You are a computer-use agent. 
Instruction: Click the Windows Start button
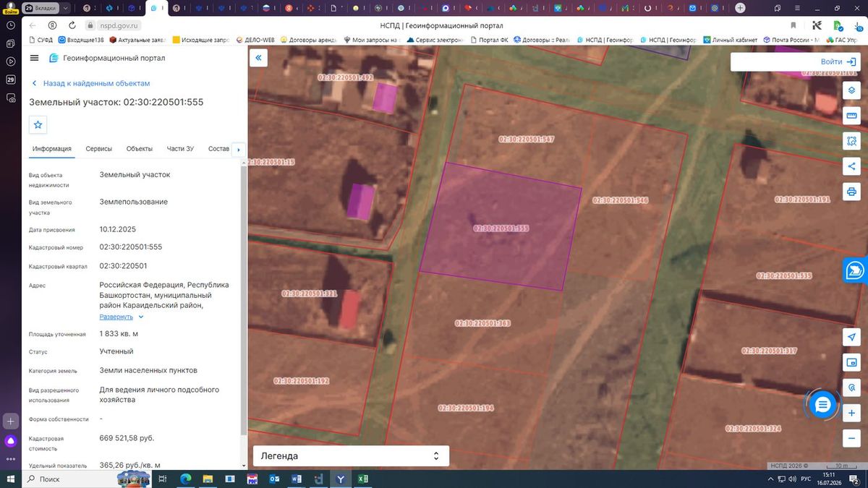click(10, 479)
